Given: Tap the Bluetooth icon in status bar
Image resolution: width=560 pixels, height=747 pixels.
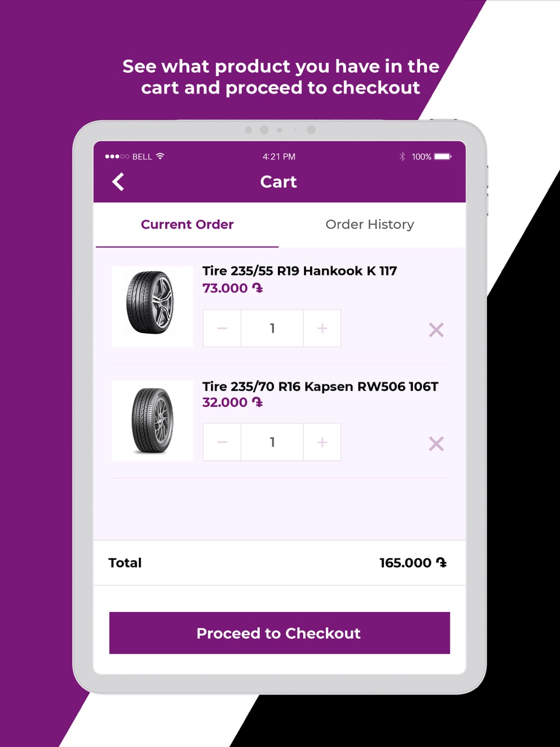Looking at the screenshot, I should (x=402, y=157).
